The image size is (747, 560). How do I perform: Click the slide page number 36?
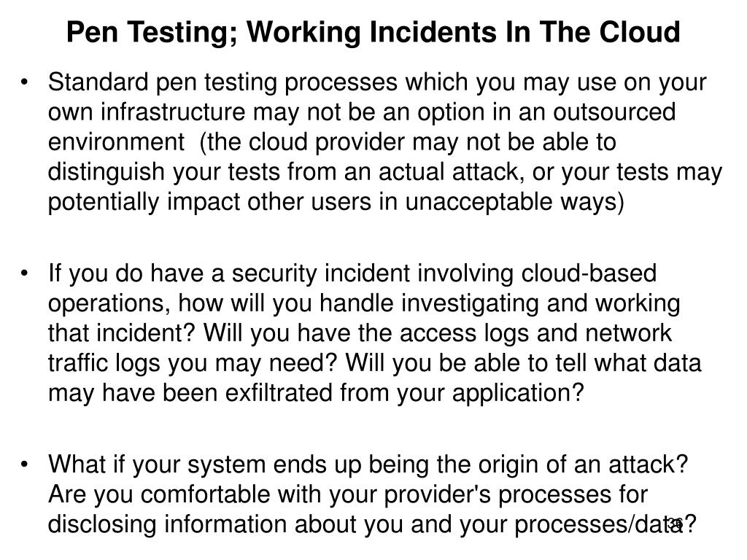(675, 524)
